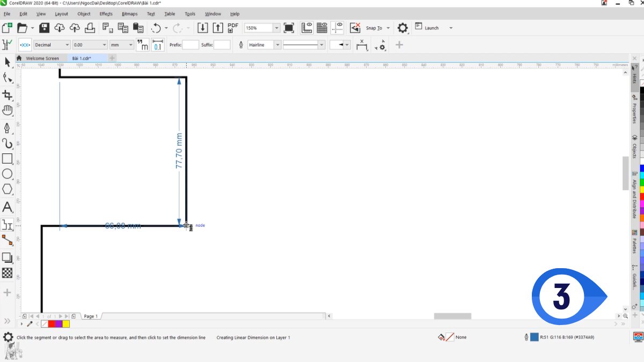Toggle show guidelines
This screenshot has width=644, height=362.
click(x=338, y=28)
